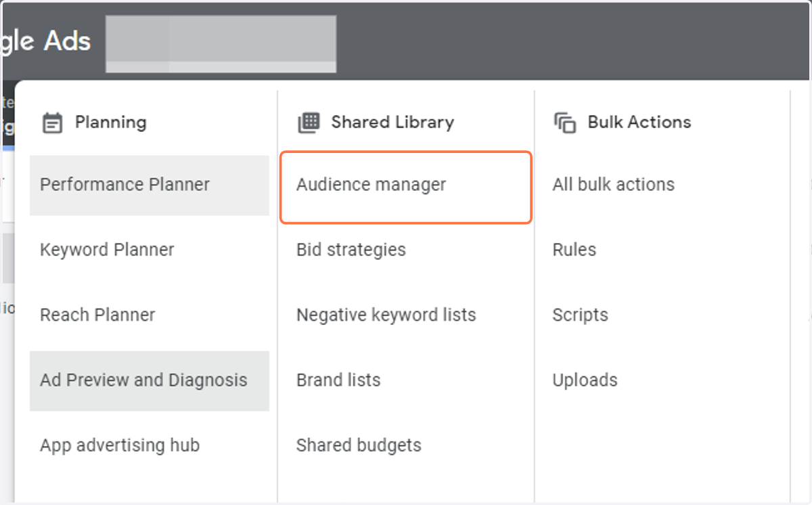Open Bid strategies
Screen dimensions: 812x505
click(x=351, y=250)
